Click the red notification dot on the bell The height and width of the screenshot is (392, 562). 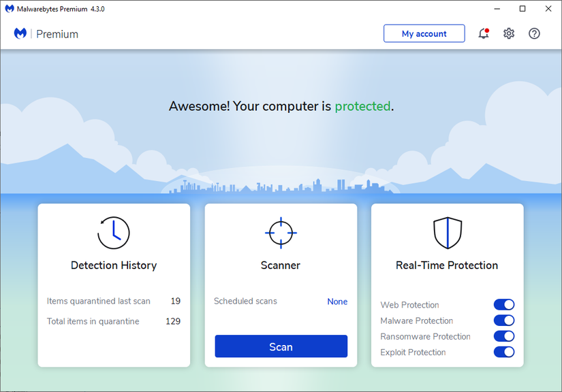coord(488,29)
